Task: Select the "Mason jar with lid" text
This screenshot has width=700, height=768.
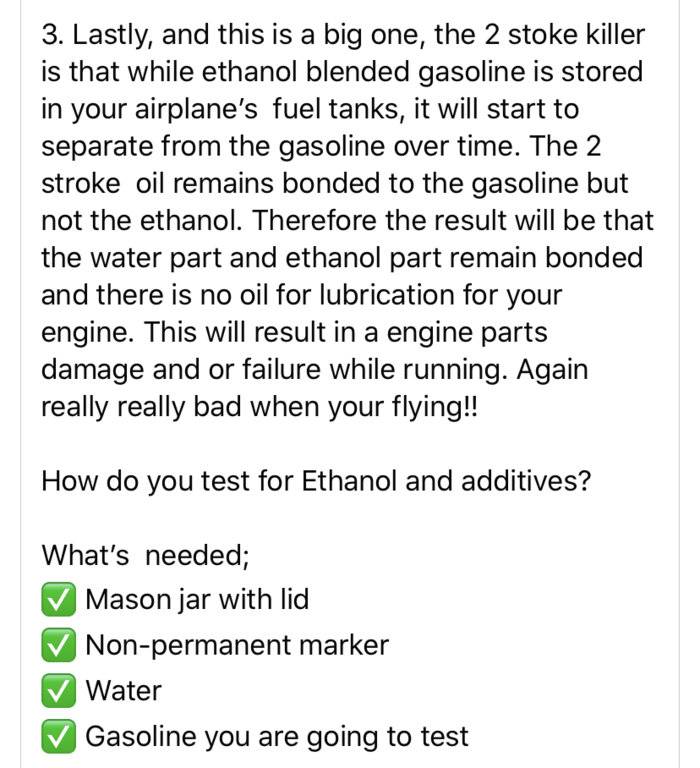Action: 197,600
